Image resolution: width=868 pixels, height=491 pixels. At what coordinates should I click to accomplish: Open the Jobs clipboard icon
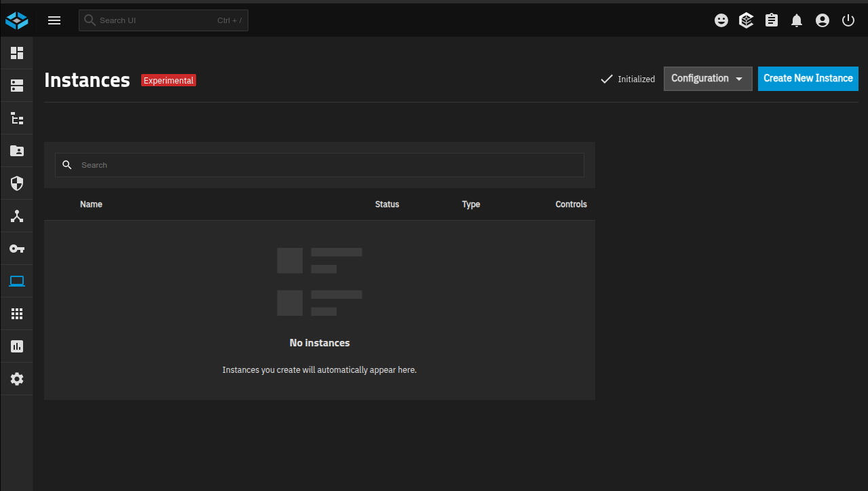772,20
